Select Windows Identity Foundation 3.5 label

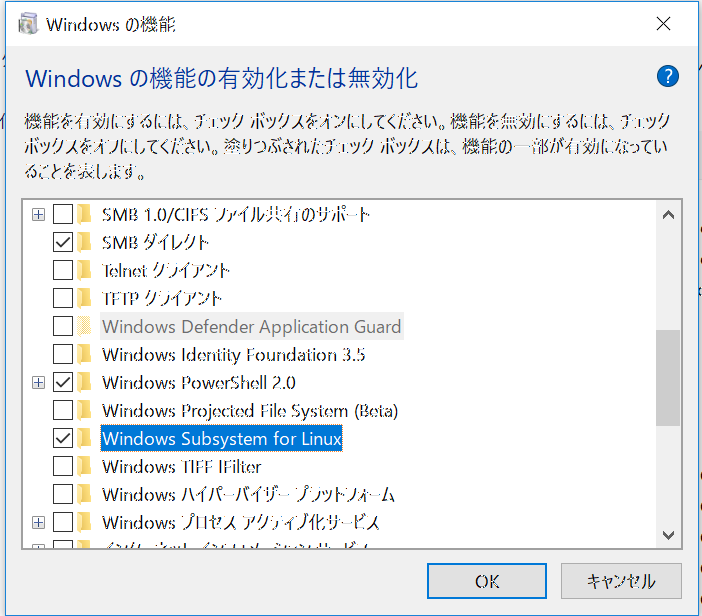click(x=233, y=355)
